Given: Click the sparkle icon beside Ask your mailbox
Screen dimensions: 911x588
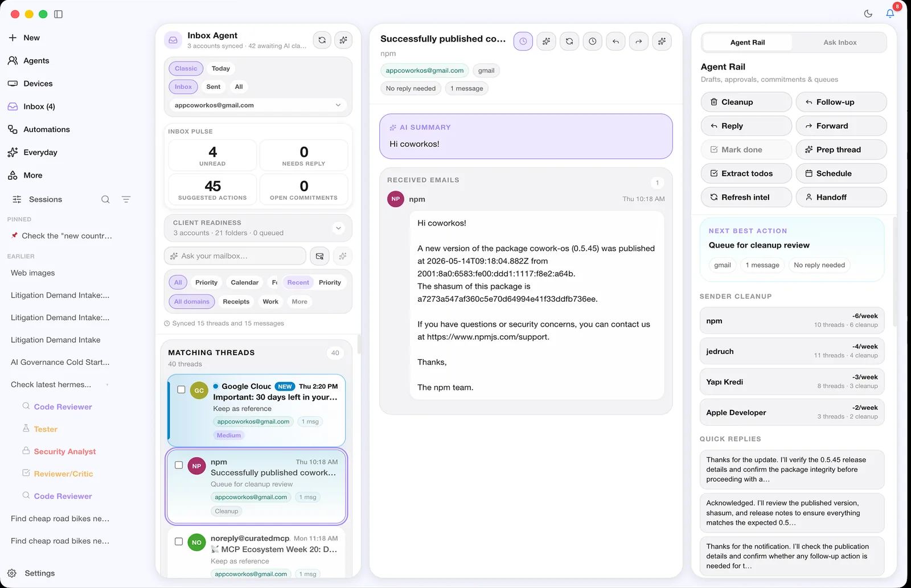Looking at the screenshot, I should pos(343,256).
